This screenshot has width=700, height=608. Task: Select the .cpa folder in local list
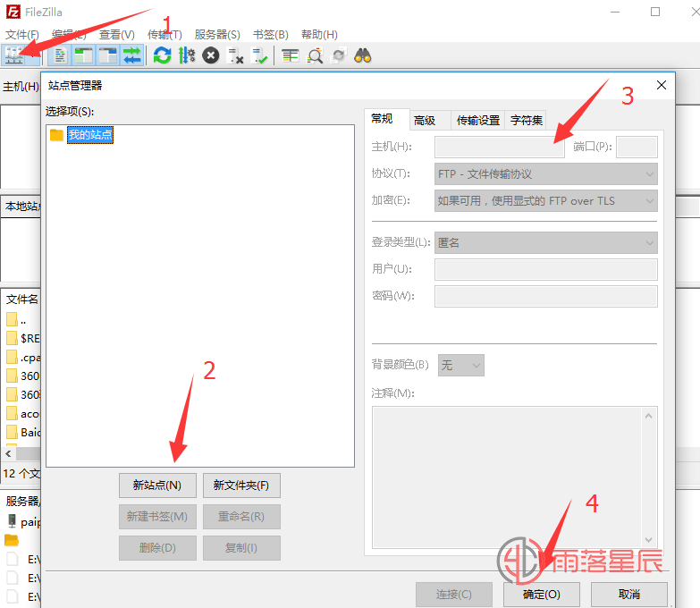[x=22, y=357]
